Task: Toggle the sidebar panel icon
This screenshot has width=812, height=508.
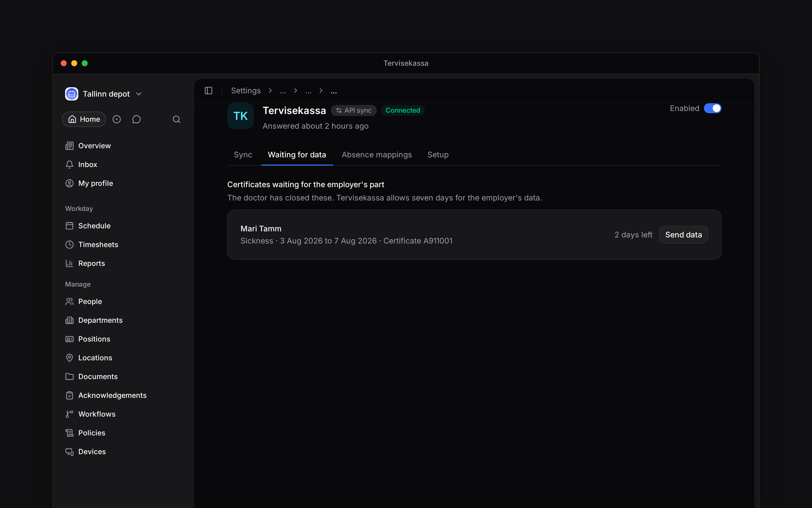Action: click(x=208, y=91)
